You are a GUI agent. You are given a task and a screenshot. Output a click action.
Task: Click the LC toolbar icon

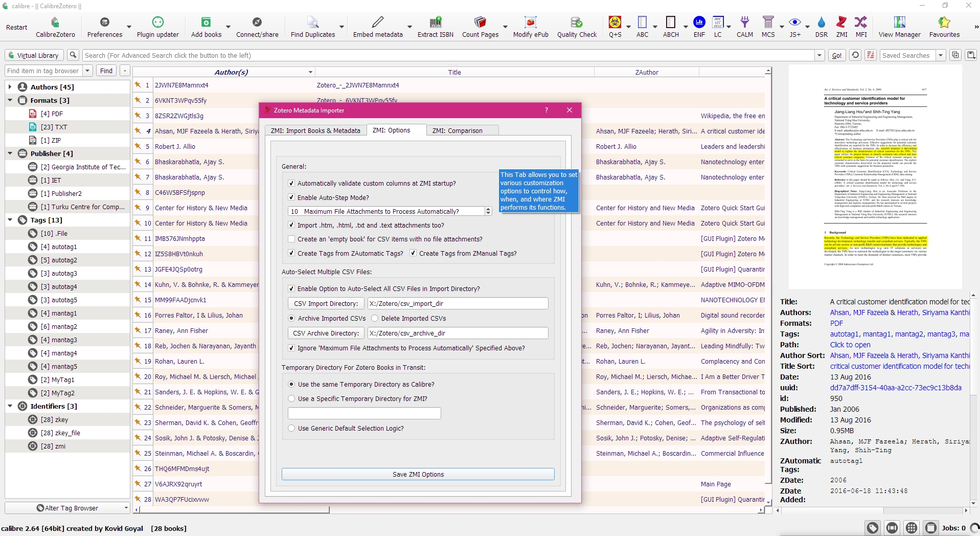tap(718, 27)
